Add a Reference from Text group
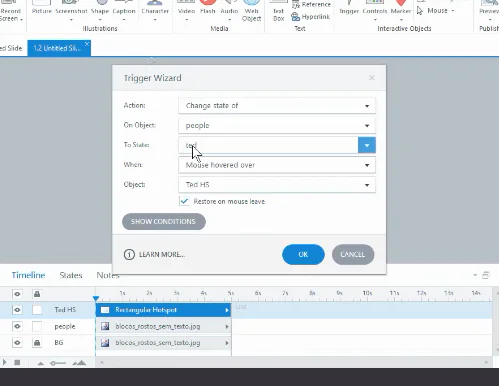Screen dimensions: 499x386 click(x=311, y=5)
